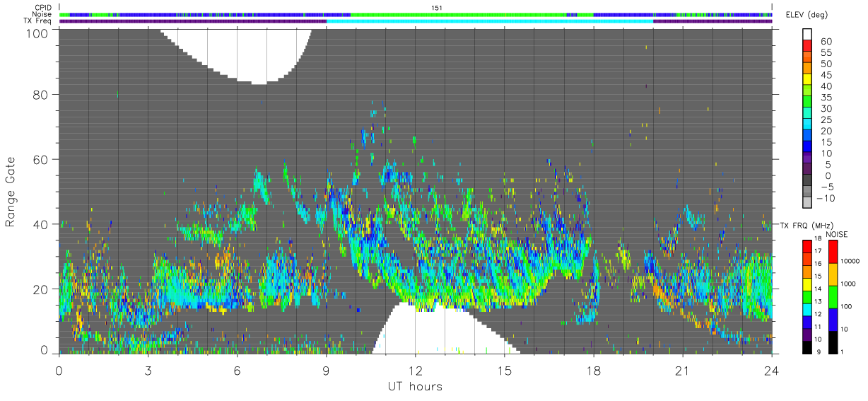The width and height of the screenshot is (868, 401).
Task: Click Range Gate tick label '60'
Action: 40,159
